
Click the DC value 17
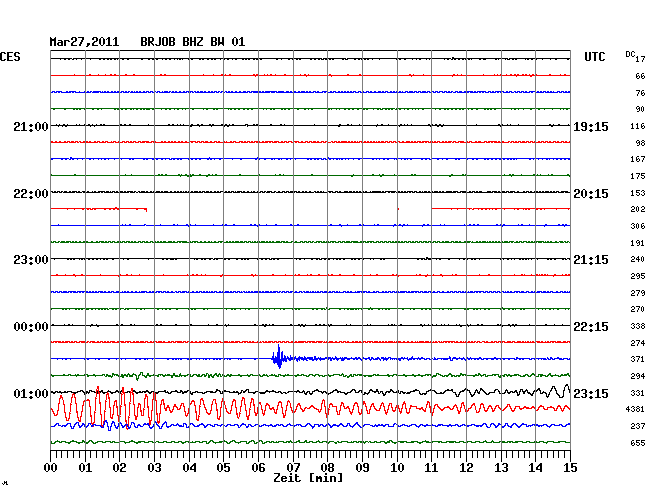click(640, 59)
